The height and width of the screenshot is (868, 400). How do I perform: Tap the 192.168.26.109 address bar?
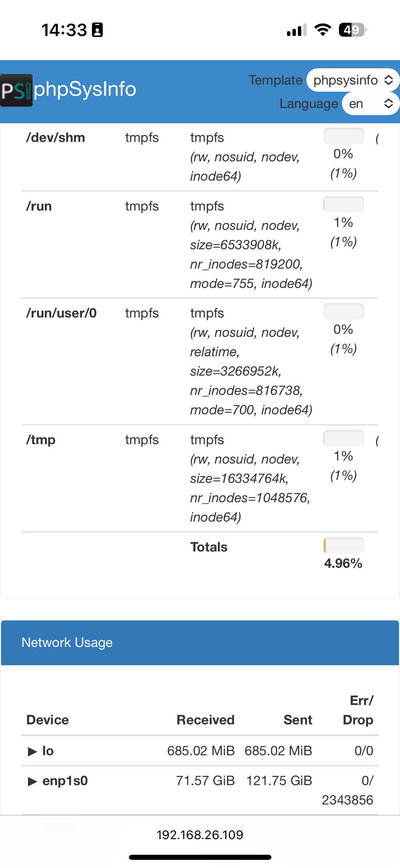pos(200,835)
